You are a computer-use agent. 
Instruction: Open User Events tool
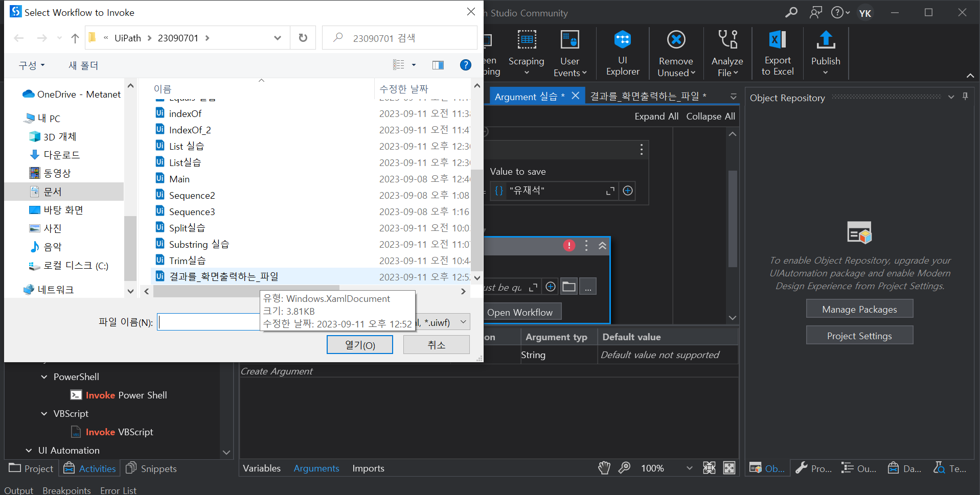click(569, 53)
